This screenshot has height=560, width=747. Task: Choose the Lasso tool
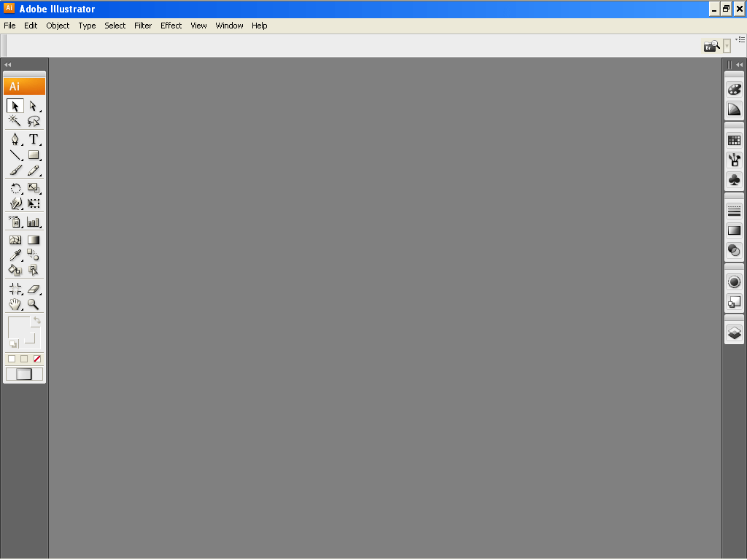(x=33, y=120)
